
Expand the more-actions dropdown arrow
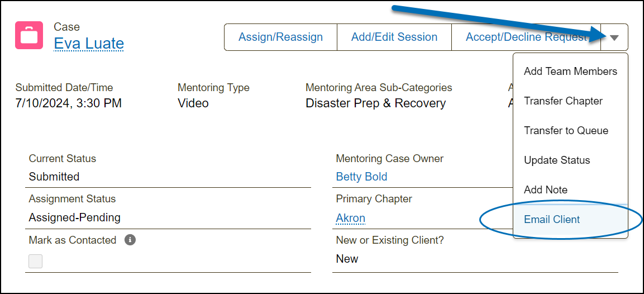614,37
